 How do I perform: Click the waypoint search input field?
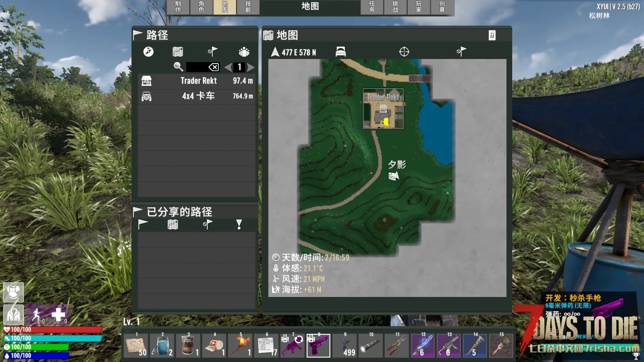pos(197,67)
